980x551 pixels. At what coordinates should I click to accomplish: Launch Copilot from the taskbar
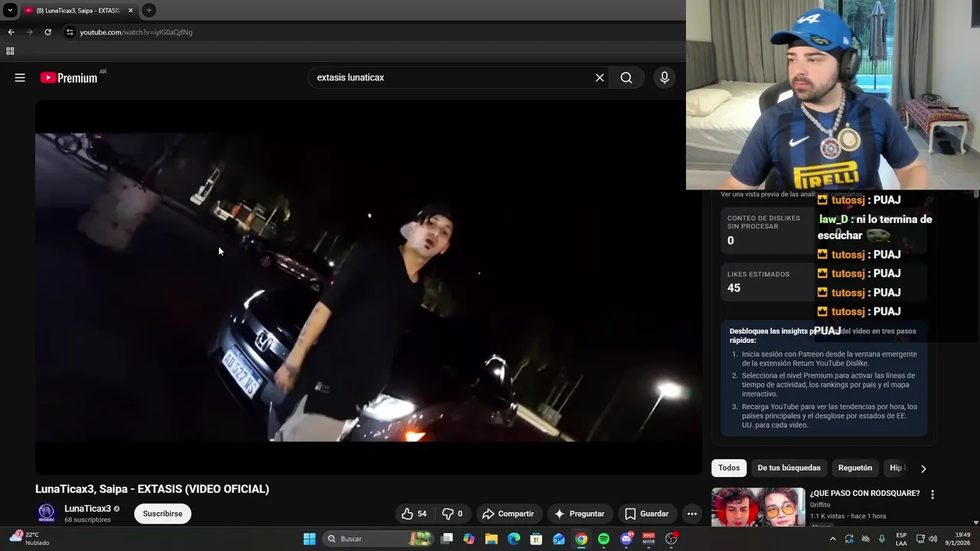click(x=469, y=539)
